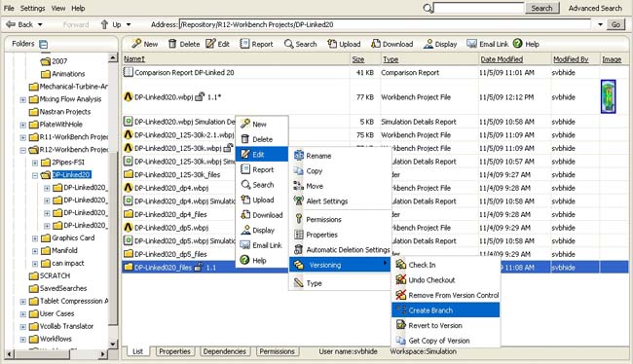Viewport: 633px width, 364px height.
Task: Open Advanced Search link
Action: [x=595, y=8]
